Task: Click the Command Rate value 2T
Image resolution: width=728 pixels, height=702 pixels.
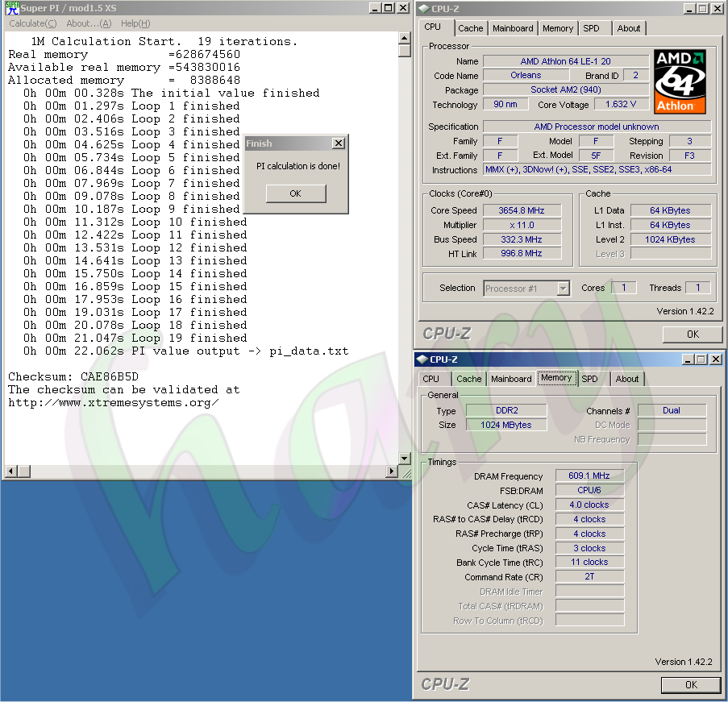Action: coord(589,576)
